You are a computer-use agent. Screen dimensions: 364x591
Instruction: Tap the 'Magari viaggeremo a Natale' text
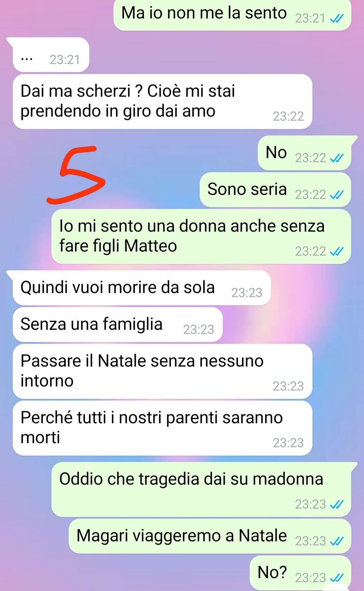pos(182,536)
